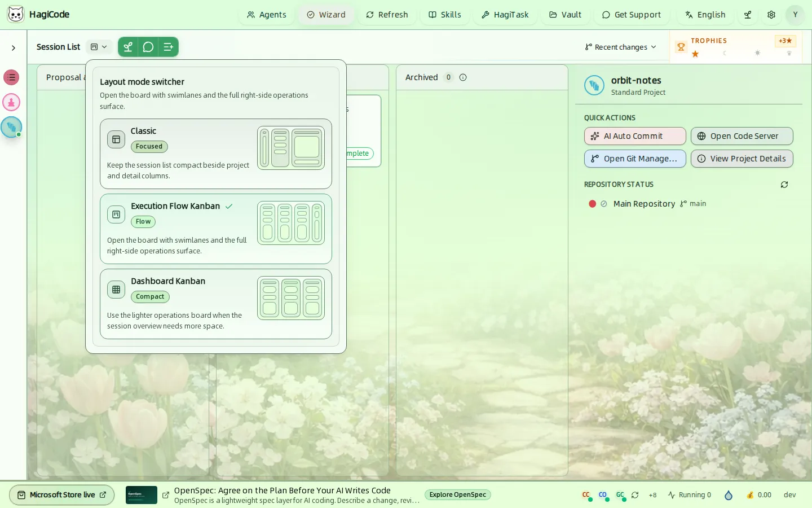The width and height of the screenshot is (812, 508).
Task: Open Git Manager quick action
Action: 635,159
